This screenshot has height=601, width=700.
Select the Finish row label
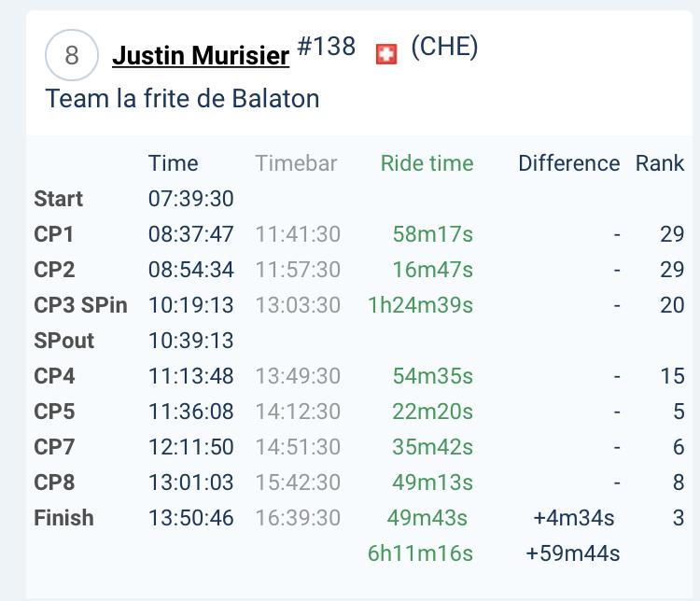pyautogui.click(x=63, y=518)
